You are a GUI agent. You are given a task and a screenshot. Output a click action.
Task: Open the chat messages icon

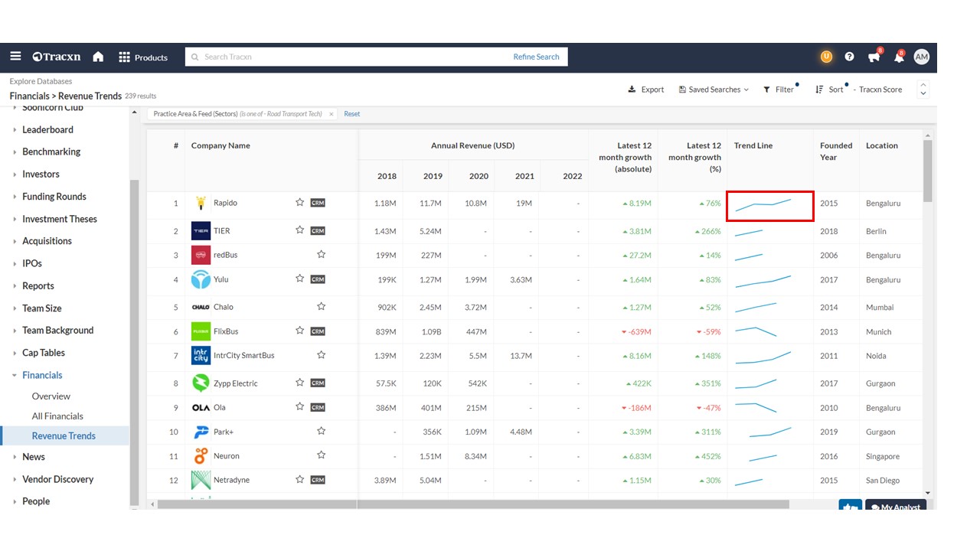(874, 57)
